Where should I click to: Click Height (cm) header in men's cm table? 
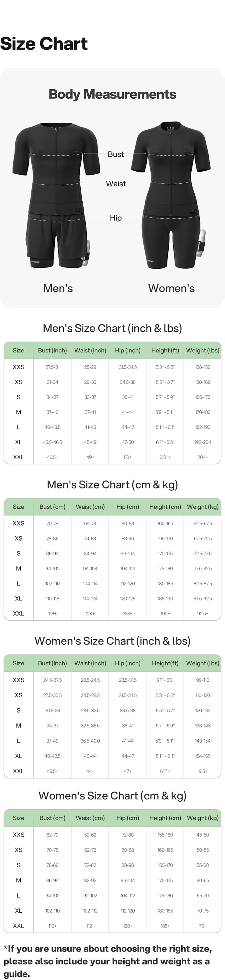(x=165, y=507)
